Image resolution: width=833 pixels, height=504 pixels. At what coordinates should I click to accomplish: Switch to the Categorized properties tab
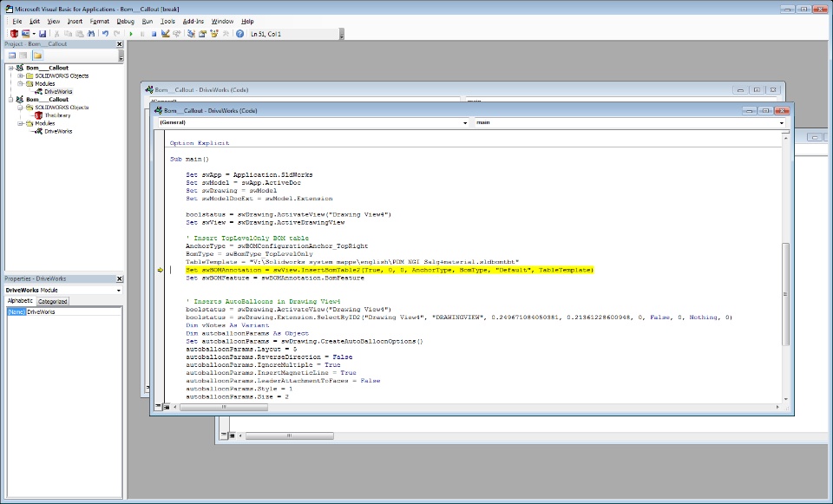(x=53, y=301)
